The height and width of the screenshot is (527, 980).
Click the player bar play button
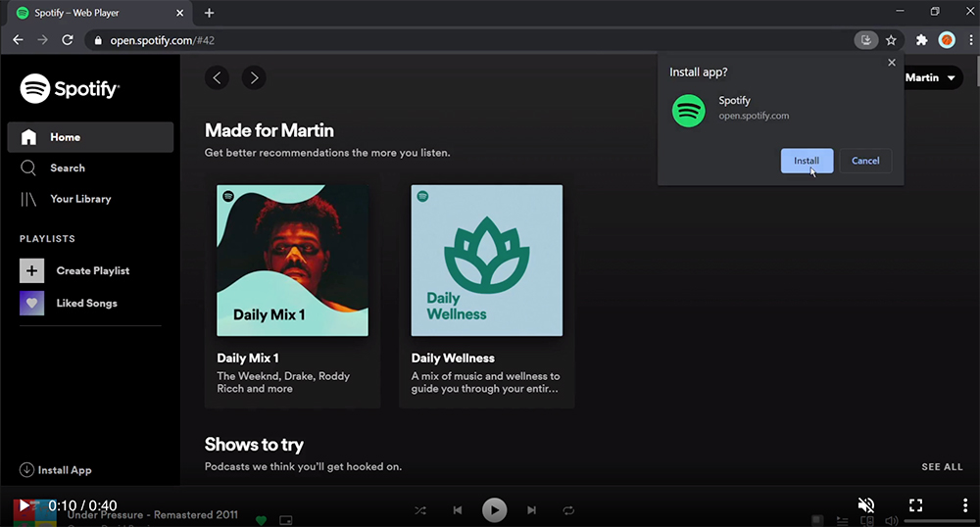point(494,510)
